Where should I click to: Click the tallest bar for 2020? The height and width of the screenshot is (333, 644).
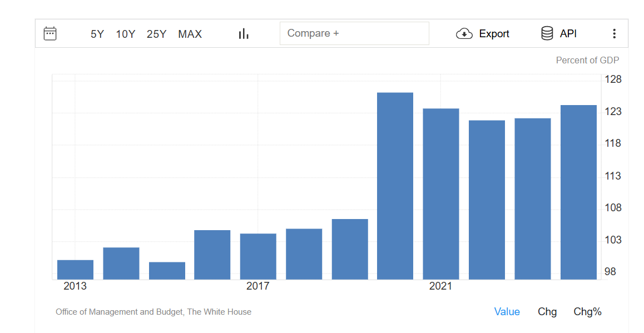395,186
